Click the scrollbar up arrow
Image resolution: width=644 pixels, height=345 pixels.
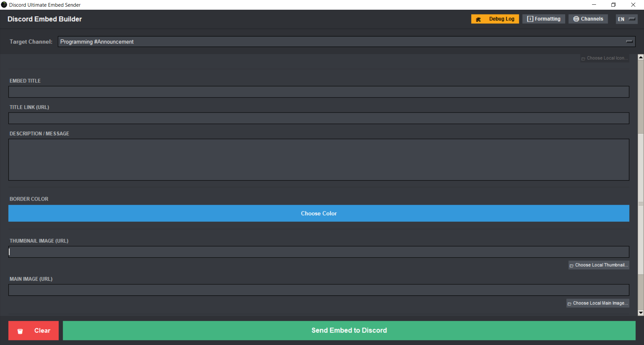tap(641, 57)
